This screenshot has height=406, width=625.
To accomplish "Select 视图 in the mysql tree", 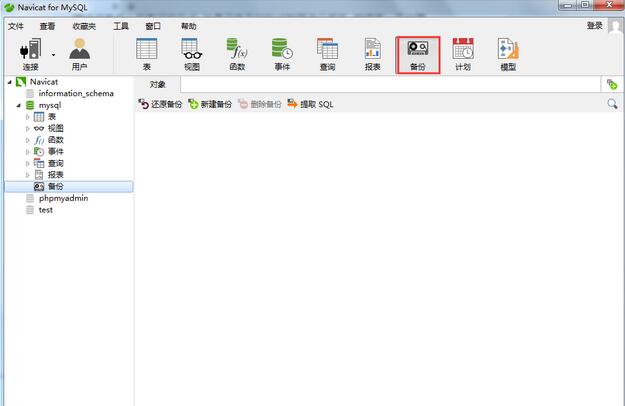I will point(55,128).
